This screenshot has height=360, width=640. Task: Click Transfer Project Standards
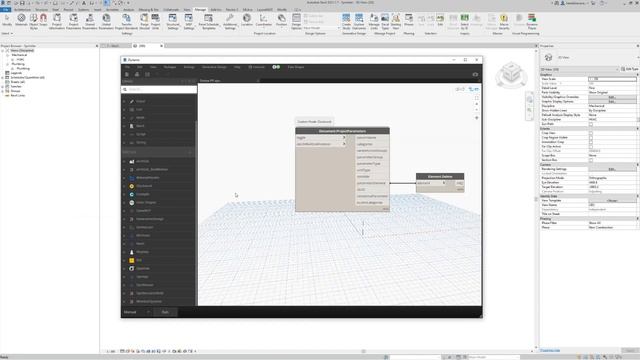(x=127, y=21)
